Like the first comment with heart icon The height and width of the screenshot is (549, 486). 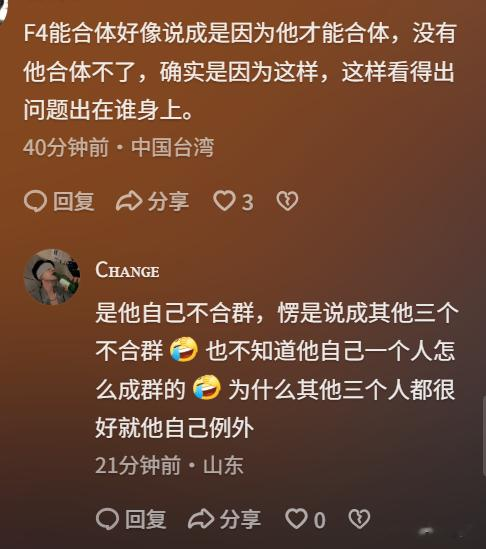click(x=224, y=201)
